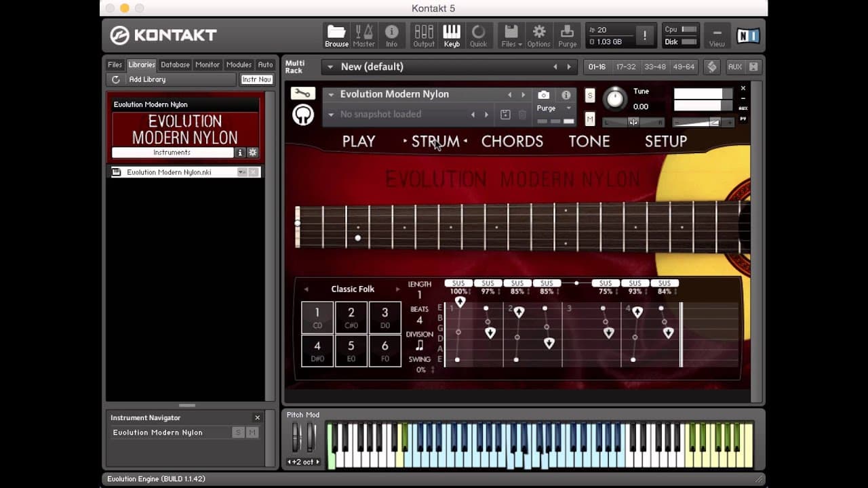Select Evolution Modern Nylon.nki in library list
Image resolution: width=868 pixels, height=488 pixels.
click(x=185, y=172)
